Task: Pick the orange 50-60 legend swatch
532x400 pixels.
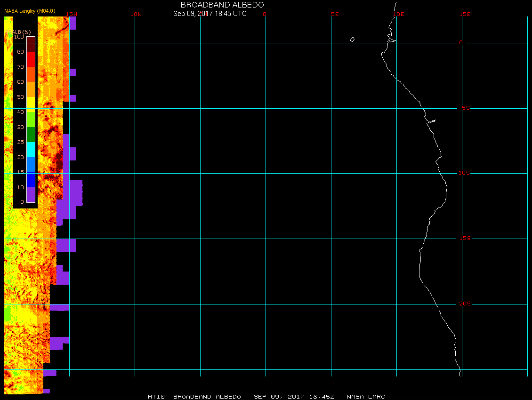Action: click(x=31, y=89)
